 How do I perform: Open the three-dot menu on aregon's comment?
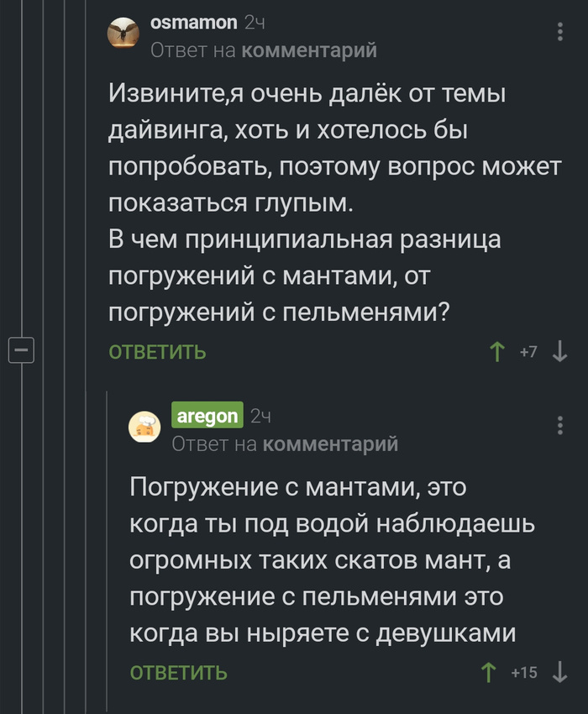click(x=560, y=424)
